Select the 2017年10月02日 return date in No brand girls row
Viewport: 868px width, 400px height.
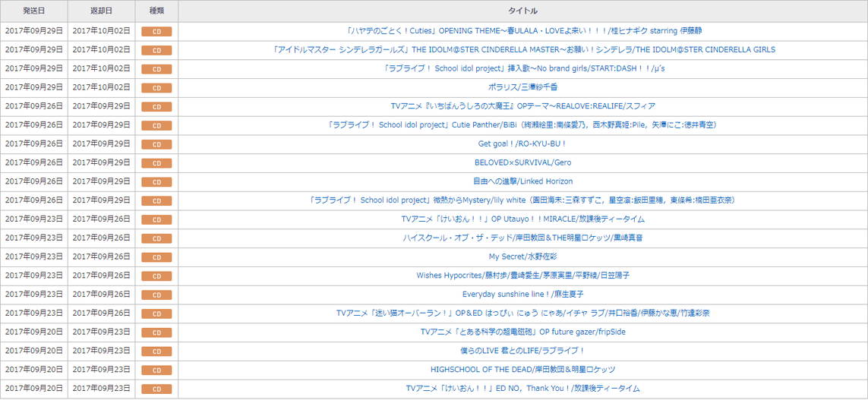click(x=101, y=68)
